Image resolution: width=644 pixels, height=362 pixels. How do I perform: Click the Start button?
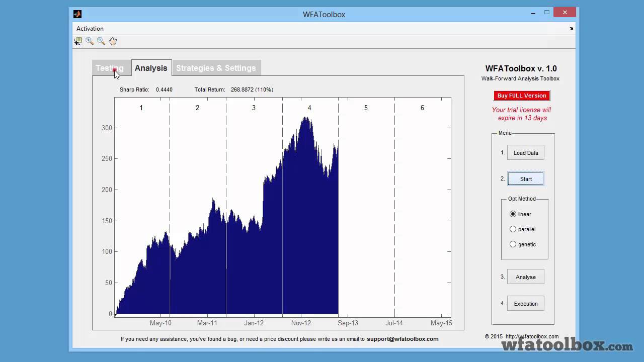526,179
